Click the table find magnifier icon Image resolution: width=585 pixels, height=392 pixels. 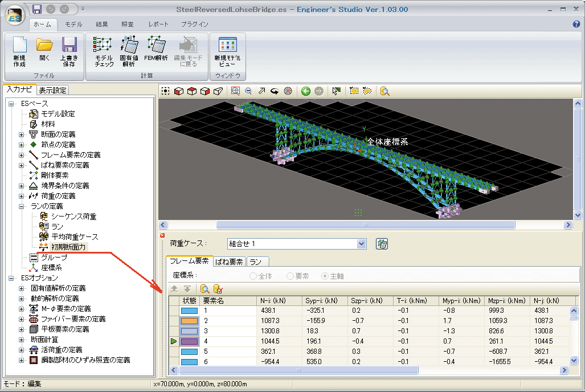click(205, 289)
